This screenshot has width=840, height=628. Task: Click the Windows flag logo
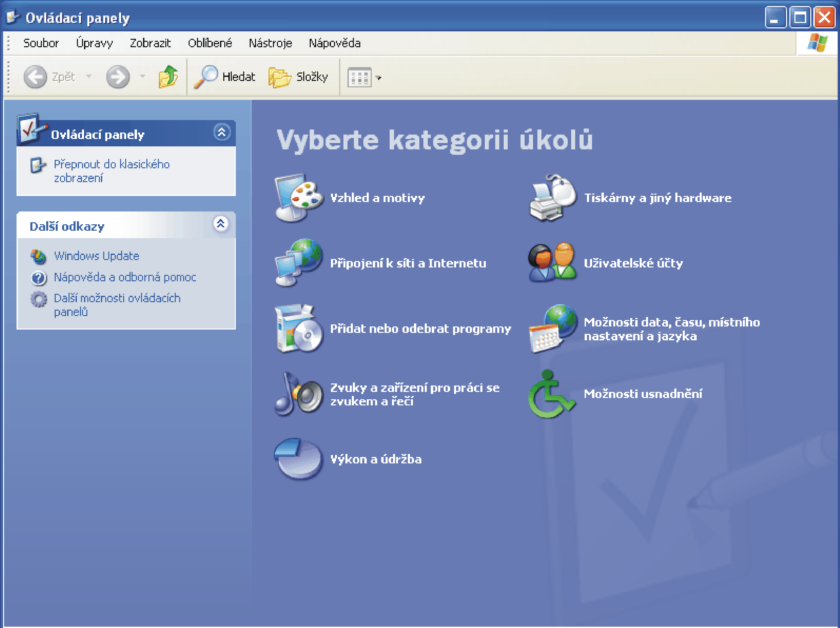pos(817,42)
